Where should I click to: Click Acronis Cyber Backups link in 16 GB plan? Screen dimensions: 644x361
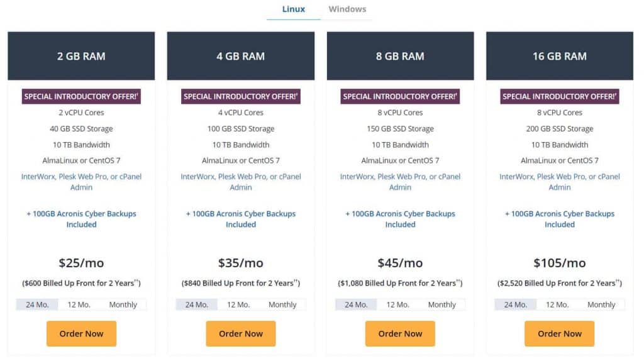560,219
